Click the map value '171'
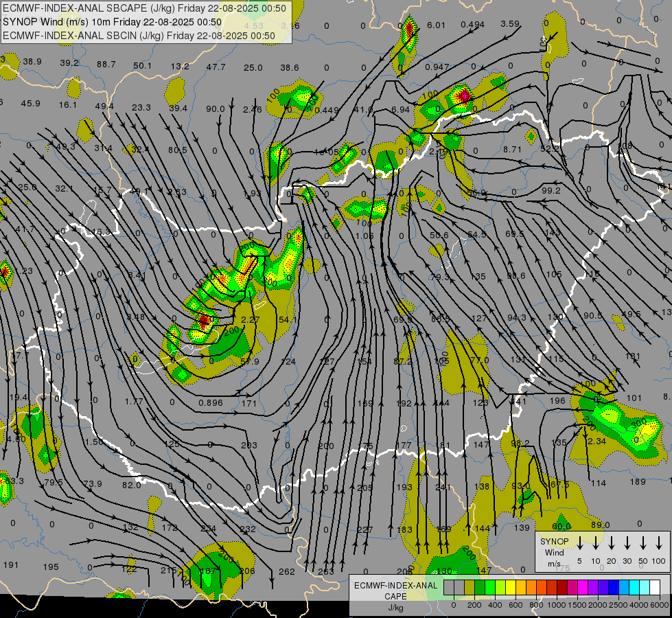Image resolution: width=672 pixels, height=618 pixels. 249,403
